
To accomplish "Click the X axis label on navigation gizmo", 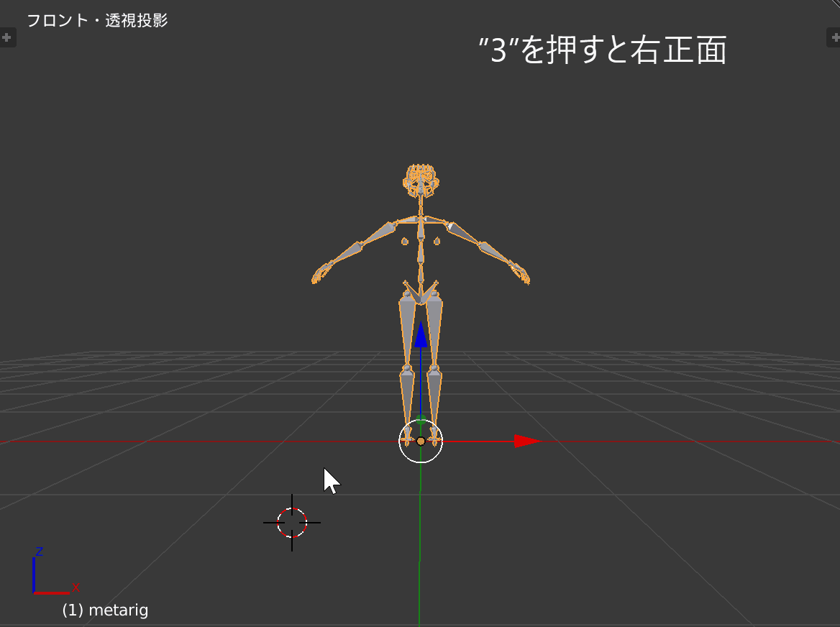I will click(x=77, y=588).
